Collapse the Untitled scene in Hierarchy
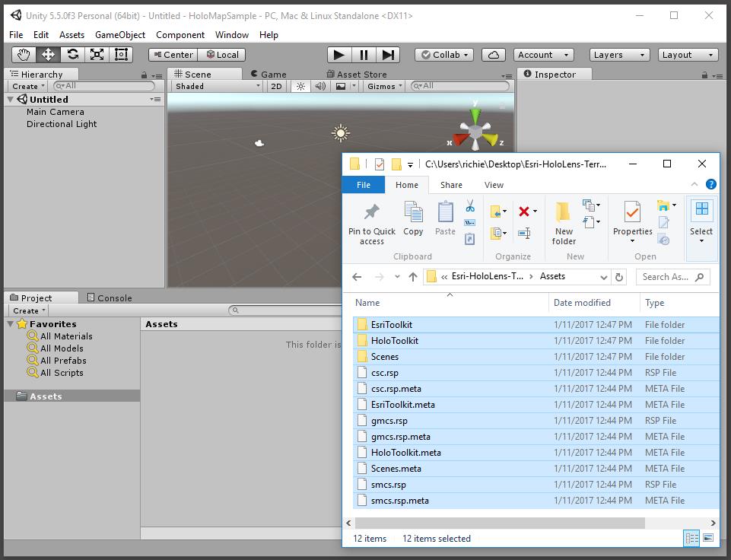 (x=11, y=100)
